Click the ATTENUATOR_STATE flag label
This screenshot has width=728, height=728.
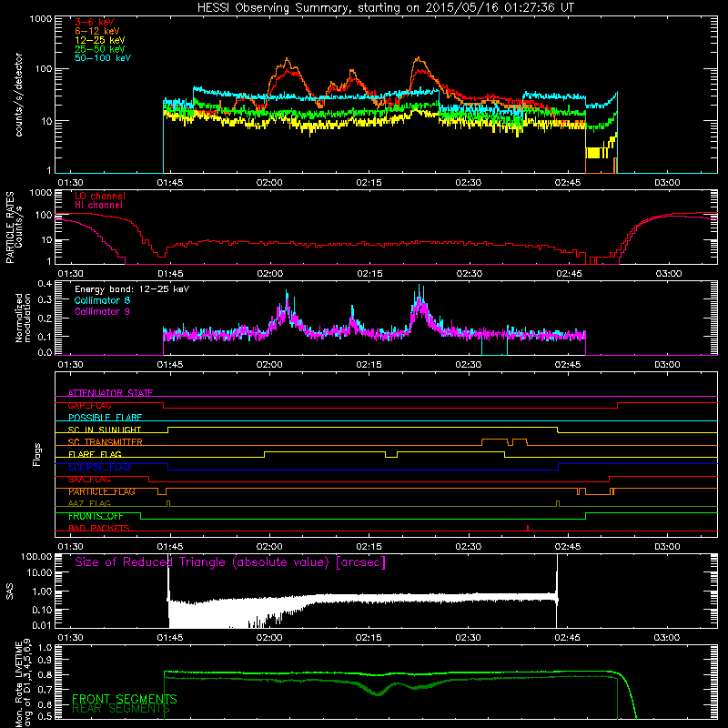pos(110,393)
